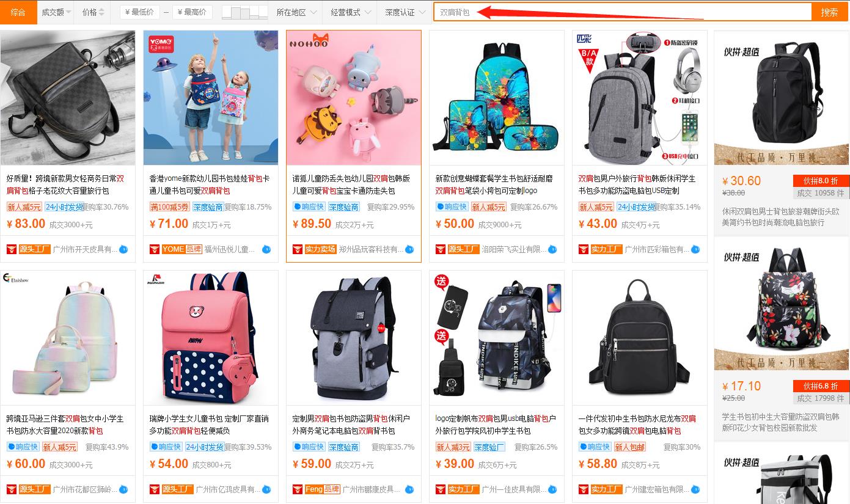Click the price distribution histogram bars
Image resolution: width=850 pixels, height=504 pixels.
coord(244,12)
